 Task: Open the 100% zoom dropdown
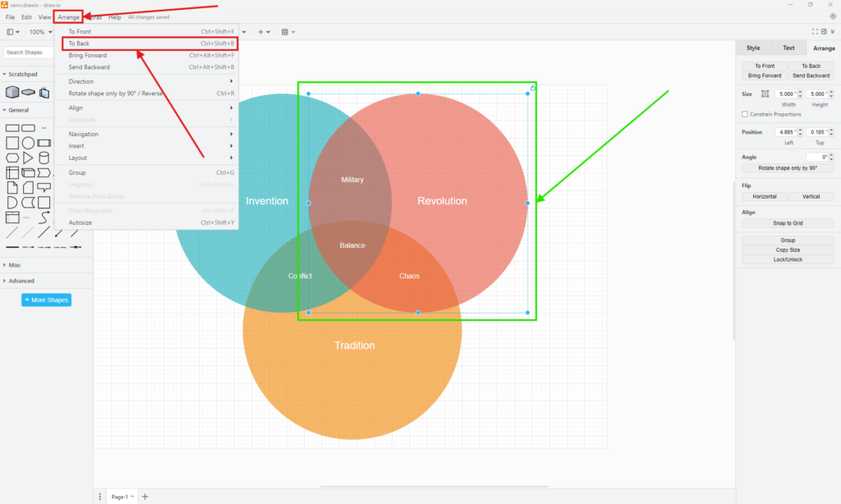41,32
